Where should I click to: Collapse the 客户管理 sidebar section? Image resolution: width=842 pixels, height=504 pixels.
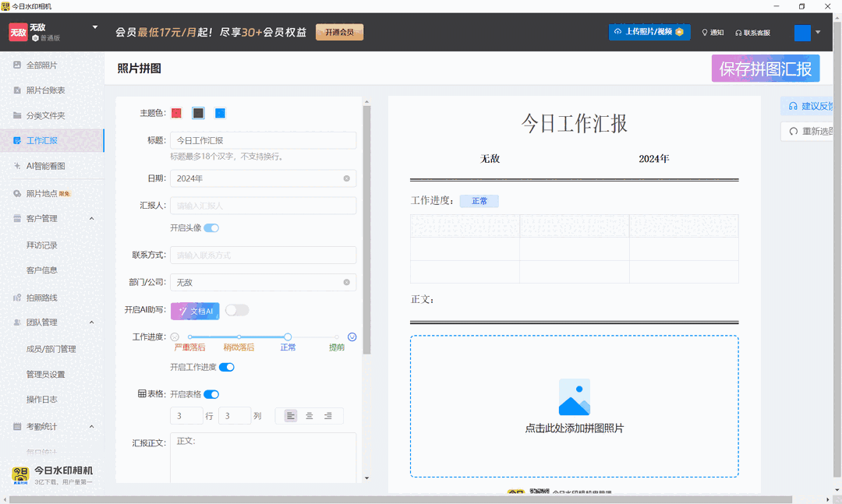coord(91,219)
